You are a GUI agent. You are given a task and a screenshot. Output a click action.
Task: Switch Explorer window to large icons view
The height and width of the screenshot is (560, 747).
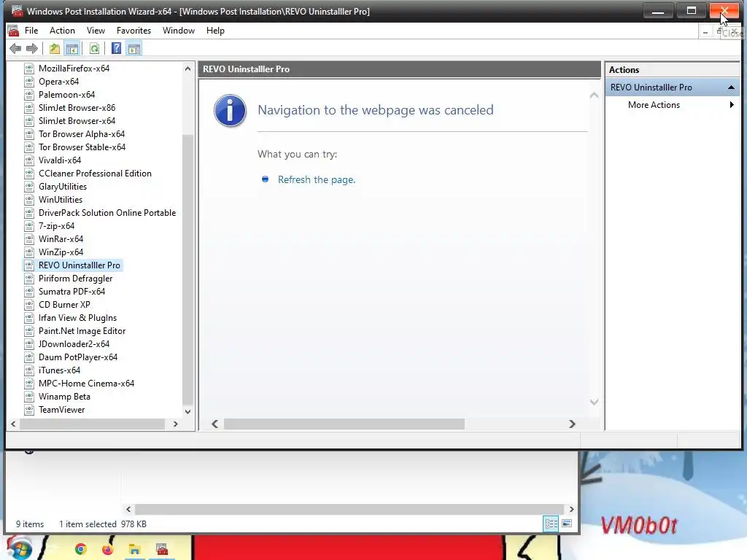pos(567,524)
